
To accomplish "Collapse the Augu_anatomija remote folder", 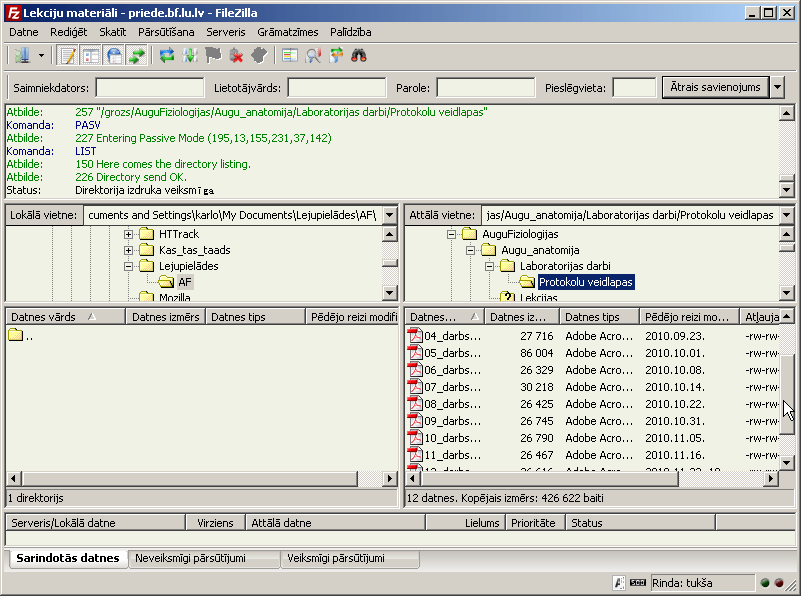I will [470, 250].
